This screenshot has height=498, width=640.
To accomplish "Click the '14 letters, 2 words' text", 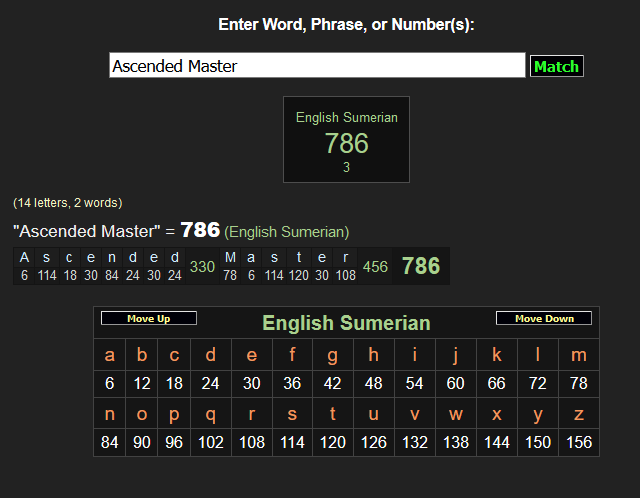I will 68,203.
